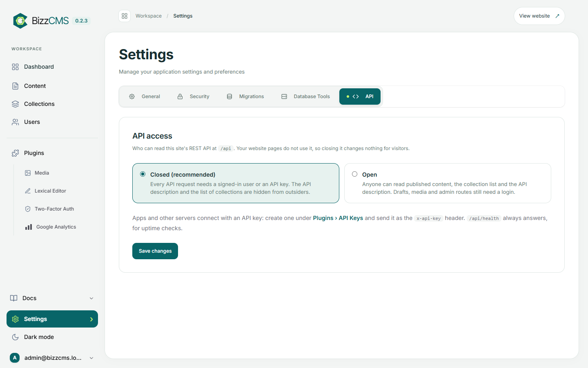588x368 pixels.
Task: Open the Users label in the sidebar
Action: [x=32, y=122]
